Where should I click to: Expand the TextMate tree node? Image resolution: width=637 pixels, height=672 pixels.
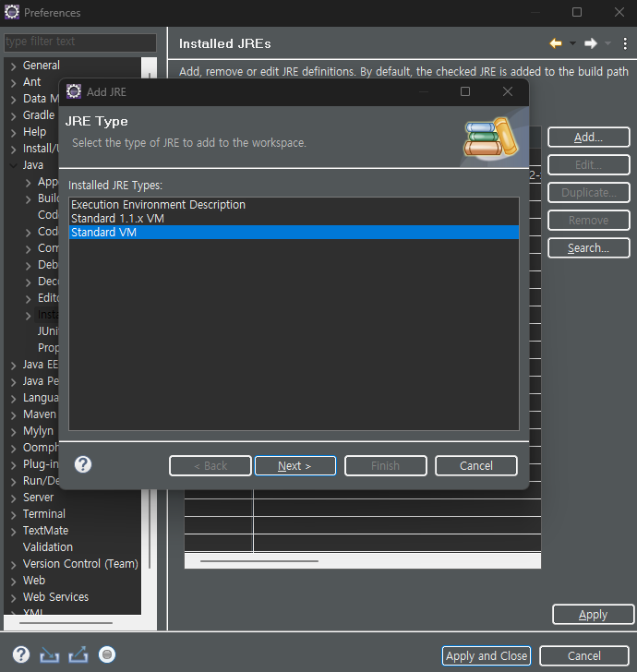coord(14,532)
